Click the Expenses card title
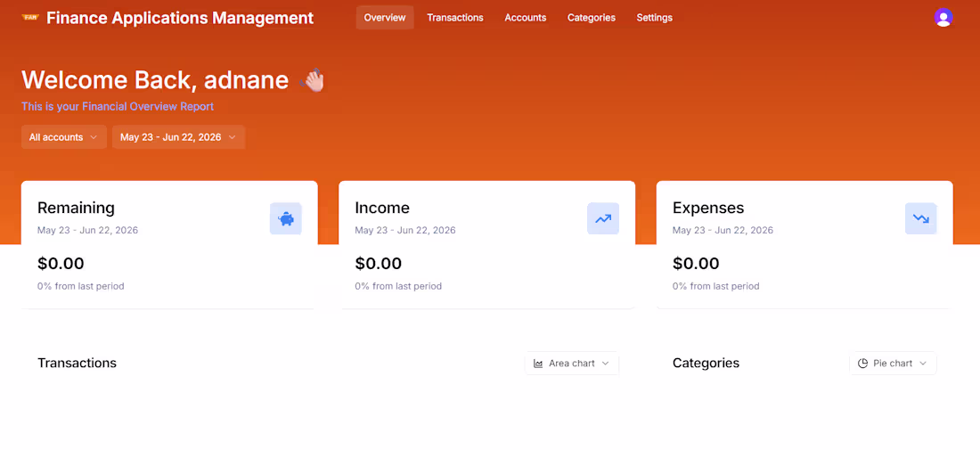The height and width of the screenshot is (450, 980). pos(708,208)
